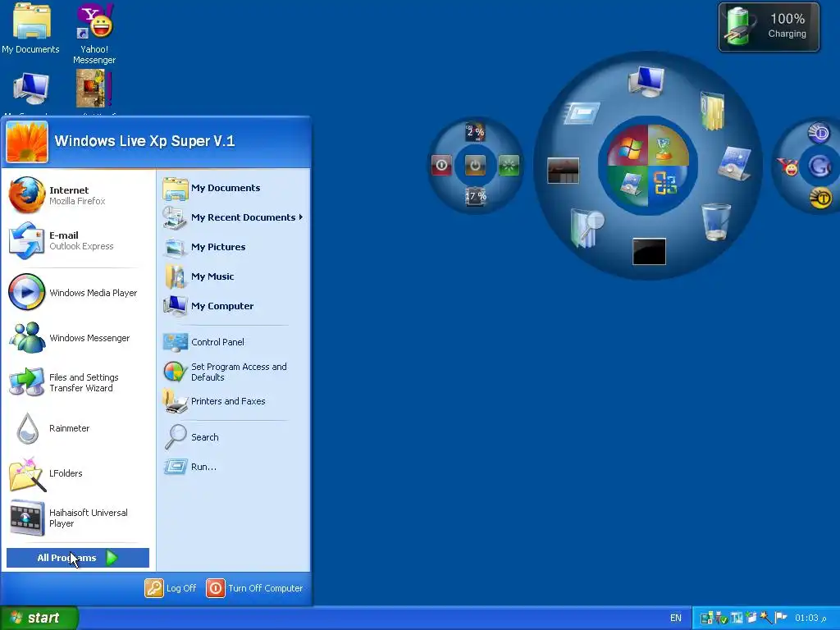The width and height of the screenshot is (840, 630).
Task: Click the tray magic wand icon
Action: pyautogui.click(x=765, y=618)
